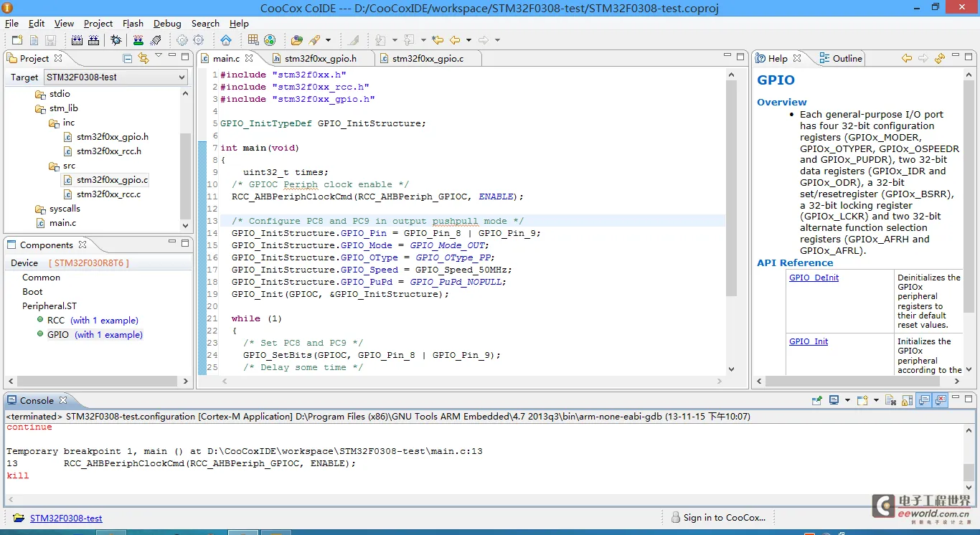Image resolution: width=980 pixels, height=535 pixels.
Task: Close the Help view tab
Action: click(797, 58)
